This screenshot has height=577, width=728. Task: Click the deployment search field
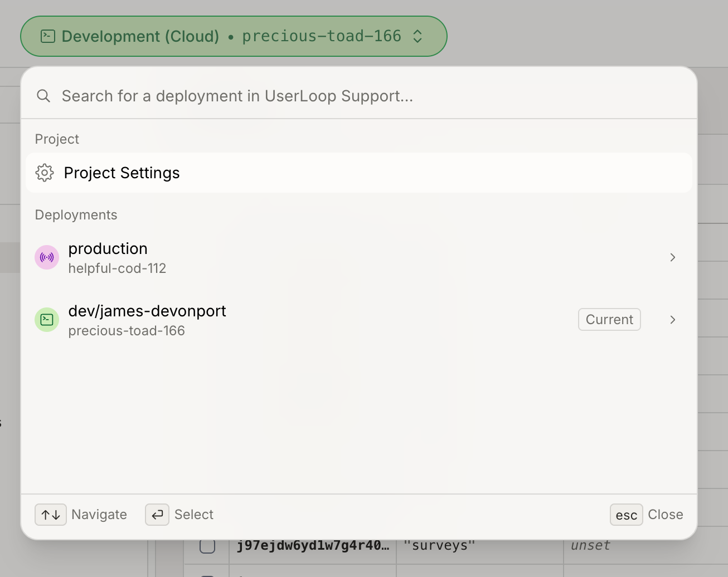(x=359, y=96)
